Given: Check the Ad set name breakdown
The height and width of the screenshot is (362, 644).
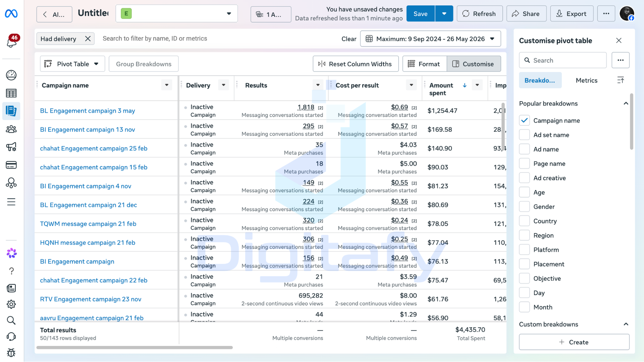Looking at the screenshot, I should [525, 135].
